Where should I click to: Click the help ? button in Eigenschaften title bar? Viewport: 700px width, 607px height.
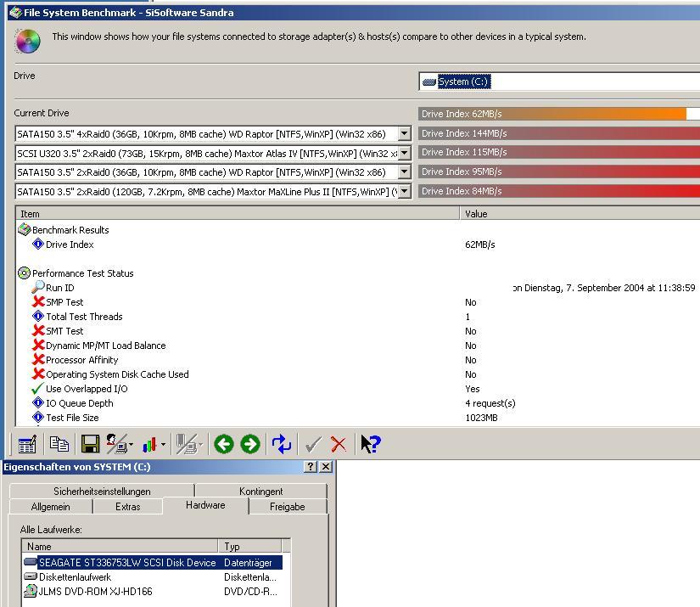click(x=311, y=467)
